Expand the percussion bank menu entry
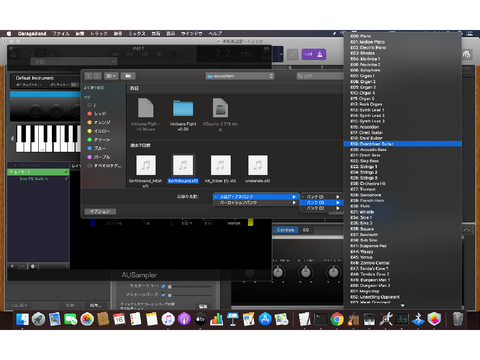Image resolution: width=480 pixels, height=360 pixels. coord(256,203)
